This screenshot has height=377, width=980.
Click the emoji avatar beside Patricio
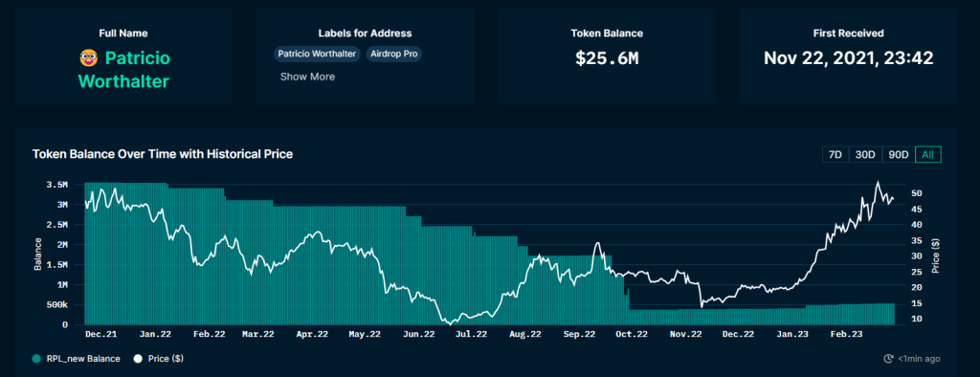[89, 58]
